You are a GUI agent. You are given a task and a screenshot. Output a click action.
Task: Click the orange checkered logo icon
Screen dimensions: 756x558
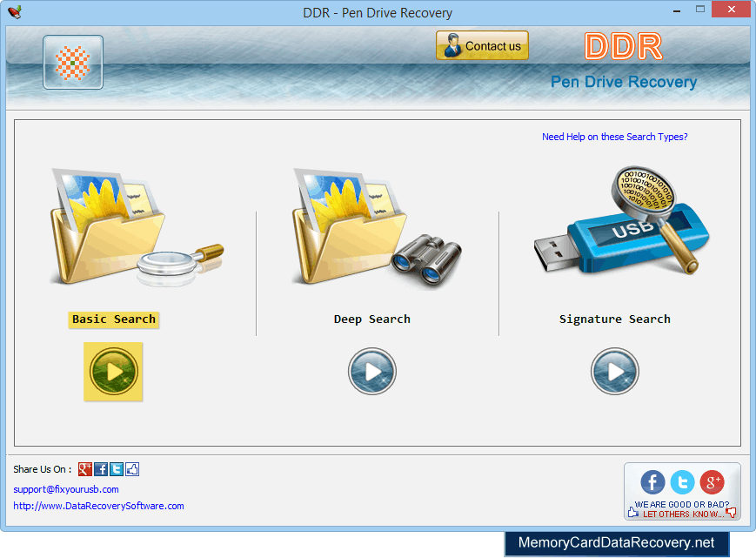click(73, 62)
